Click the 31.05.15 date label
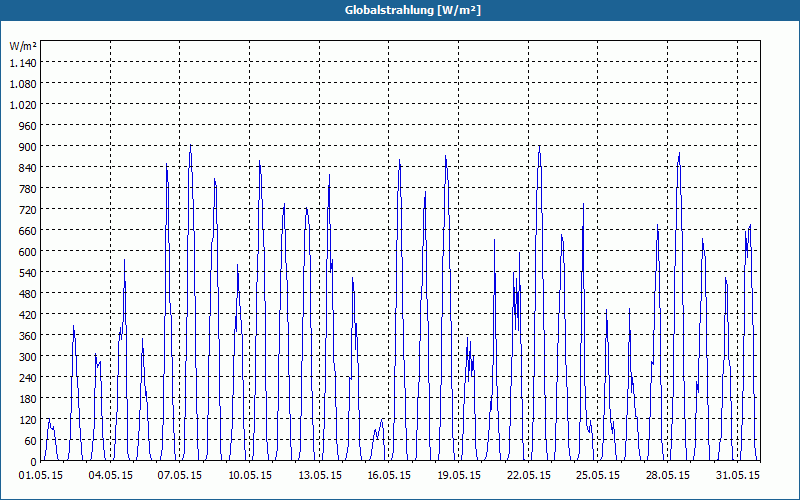 point(737,476)
